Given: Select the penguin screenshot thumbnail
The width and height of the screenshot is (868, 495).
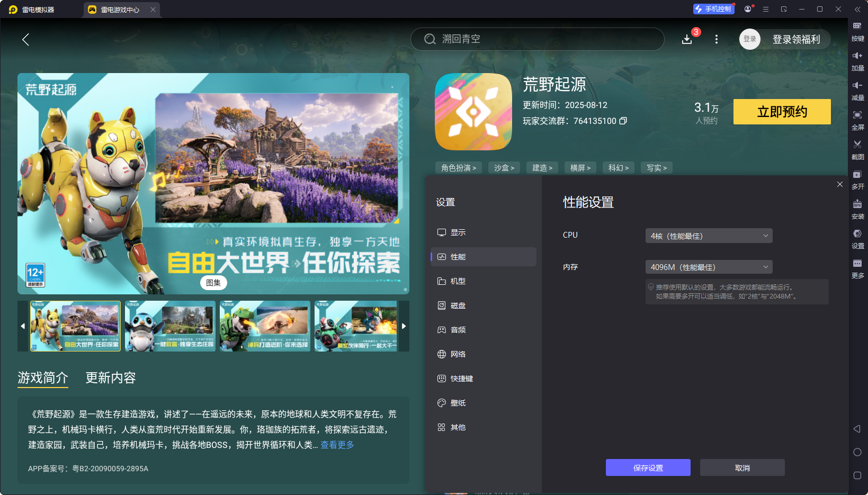Looking at the screenshot, I should pyautogui.click(x=169, y=326).
